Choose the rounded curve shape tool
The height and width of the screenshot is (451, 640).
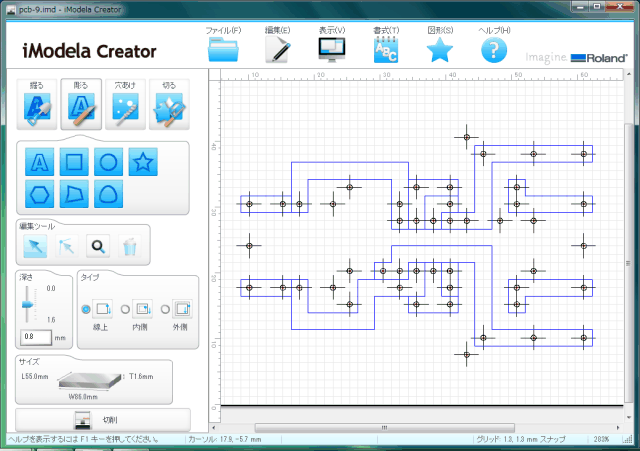[108, 194]
